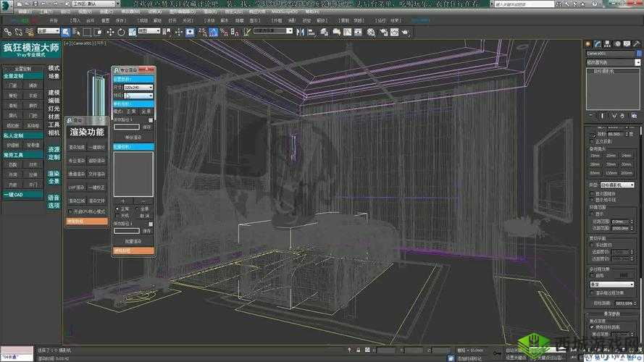
Task: Tick 关机 checkbox in 专业渲染 dialog
Action: click(x=117, y=216)
